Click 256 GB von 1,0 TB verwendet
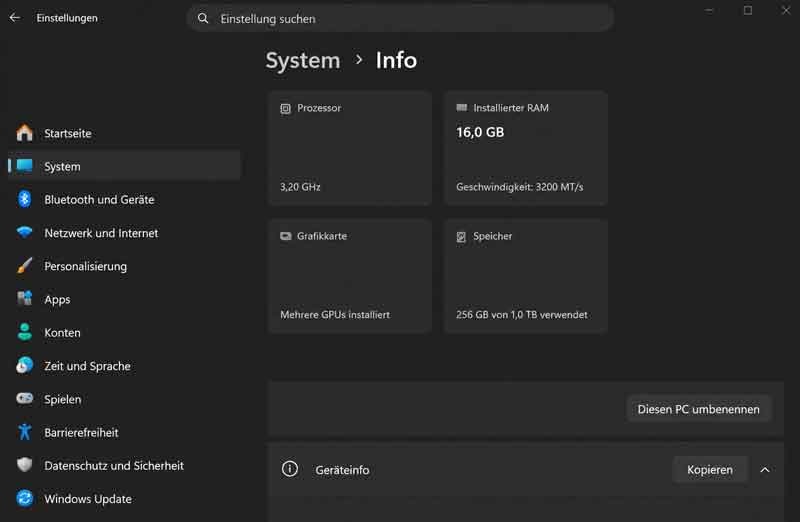Image resolution: width=800 pixels, height=522 pixels. tap(521, 315)
